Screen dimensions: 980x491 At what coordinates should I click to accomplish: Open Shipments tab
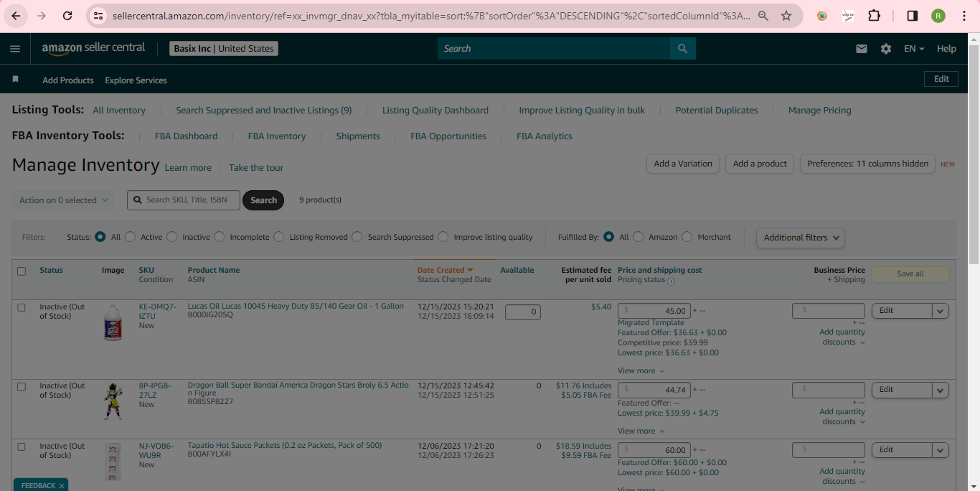point(358,136)
